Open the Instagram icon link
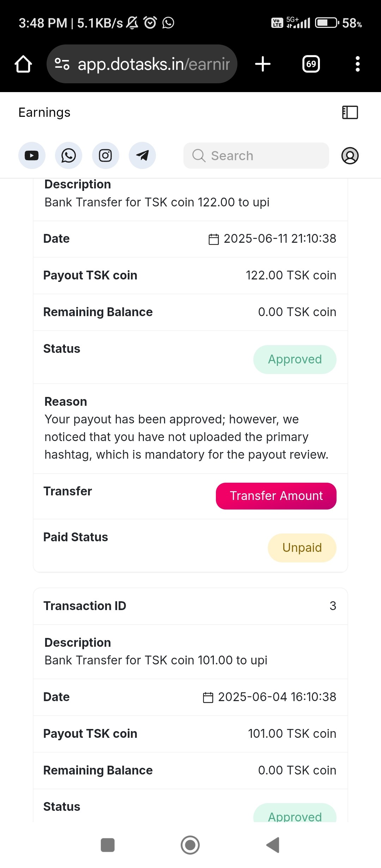 click(105, 156)
